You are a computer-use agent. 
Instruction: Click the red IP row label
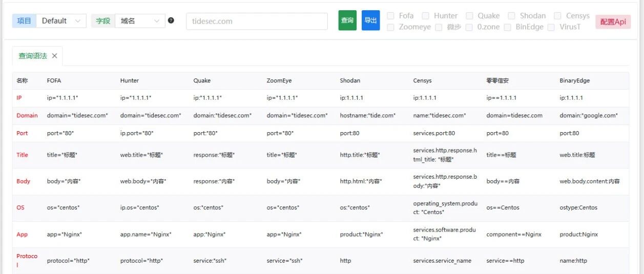tap(19, 97)
